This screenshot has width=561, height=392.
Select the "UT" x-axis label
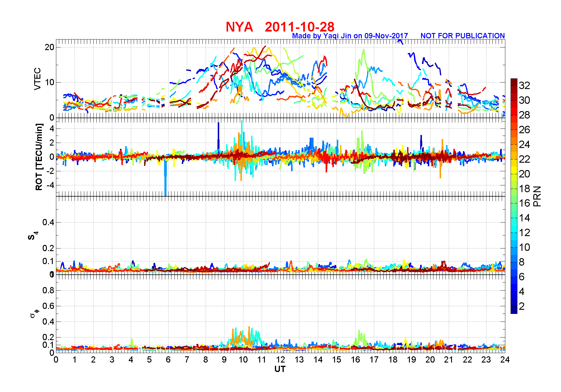pos(280,369)
